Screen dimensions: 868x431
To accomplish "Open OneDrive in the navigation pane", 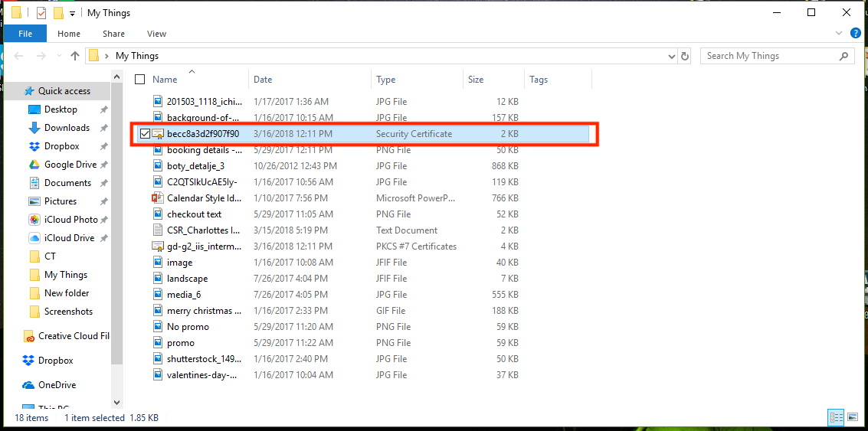I will pos(56,385).
